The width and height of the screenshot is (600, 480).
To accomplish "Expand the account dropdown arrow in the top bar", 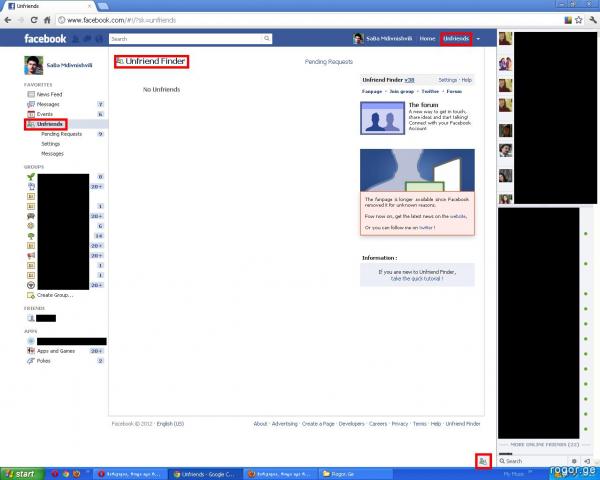I will click(478, 39).
